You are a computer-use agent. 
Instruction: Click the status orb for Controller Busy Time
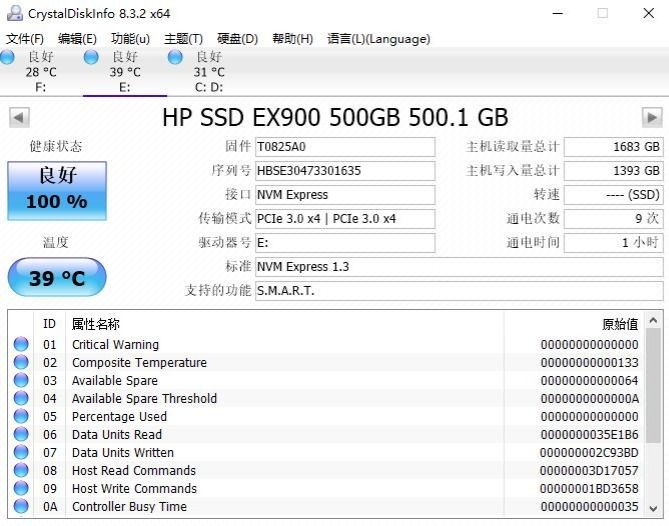[21, 507]
